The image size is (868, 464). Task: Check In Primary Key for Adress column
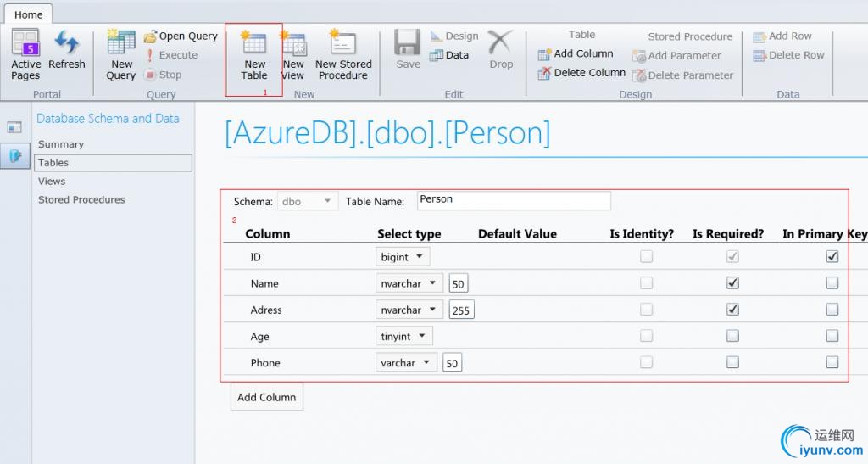[x=832, y=310]
